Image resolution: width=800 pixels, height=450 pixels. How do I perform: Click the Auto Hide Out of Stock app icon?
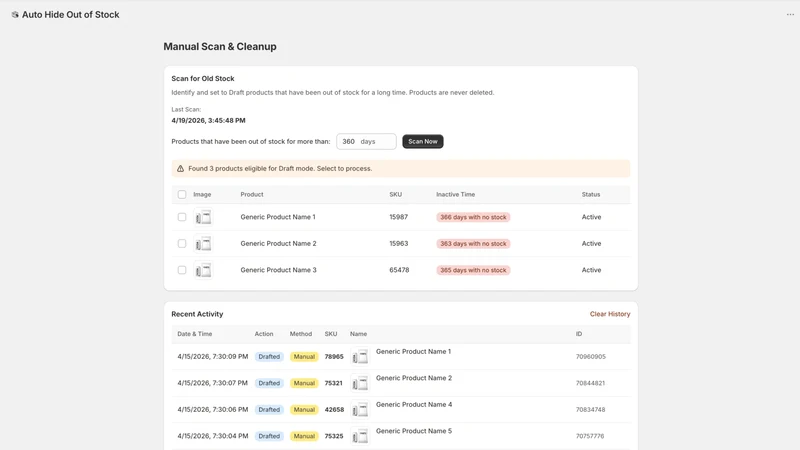click(x=15, y=15)
